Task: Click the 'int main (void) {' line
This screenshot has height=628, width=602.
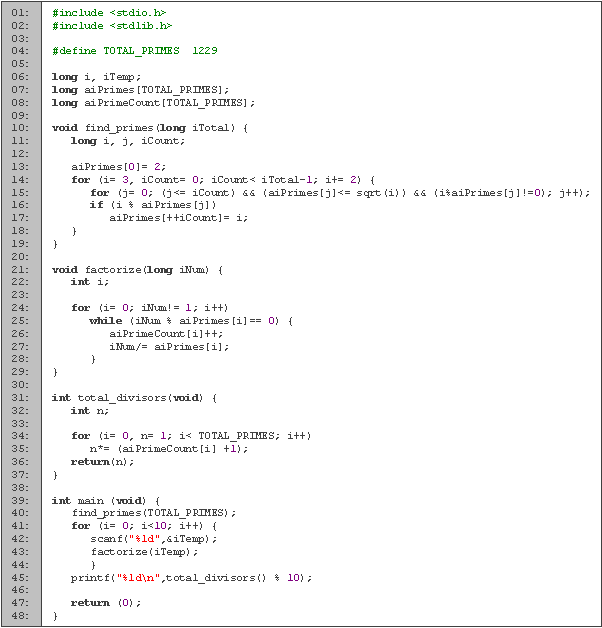Action: coord(106,501)
